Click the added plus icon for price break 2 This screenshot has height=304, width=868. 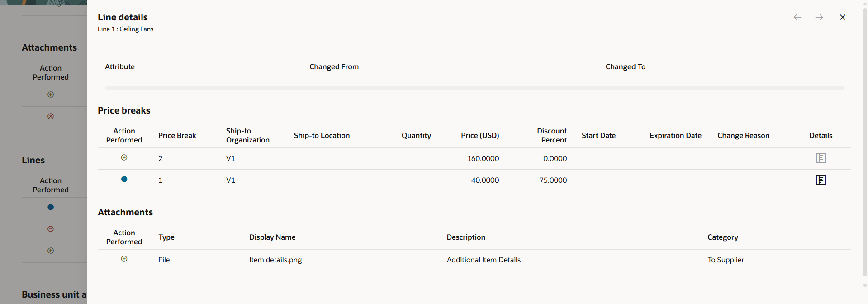(x=124, y=157)
